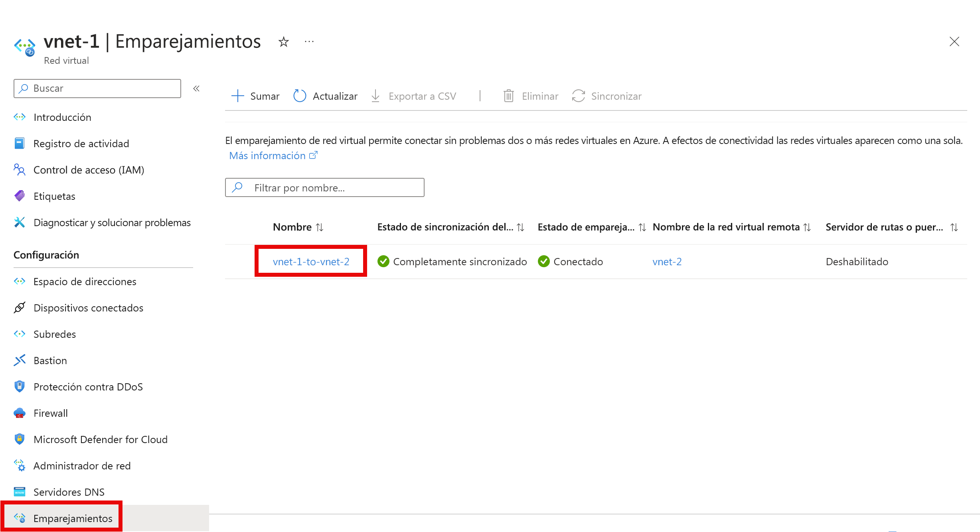Collapse the left navigation pane
This screenshot has height=532, width=980.
click(x=196, y=89)
